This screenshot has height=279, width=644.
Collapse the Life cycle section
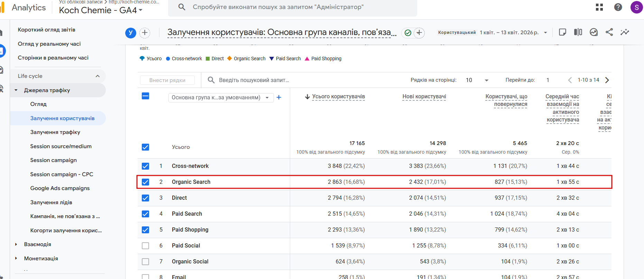[x=98, y=76]
